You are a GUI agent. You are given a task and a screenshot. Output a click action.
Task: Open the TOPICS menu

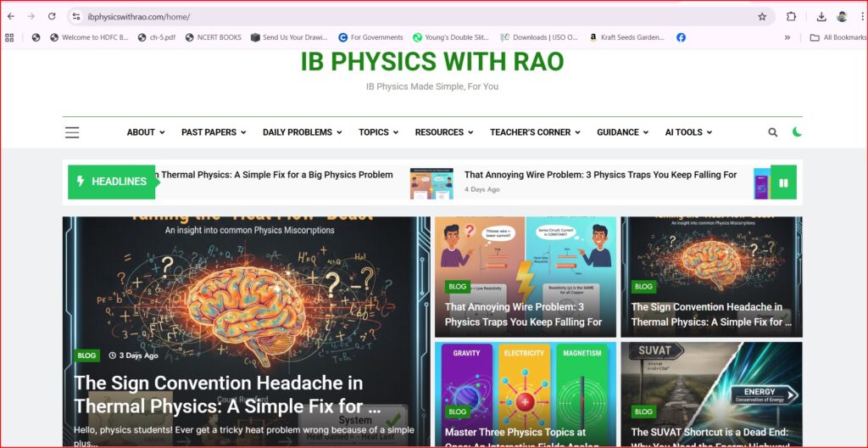377,132
